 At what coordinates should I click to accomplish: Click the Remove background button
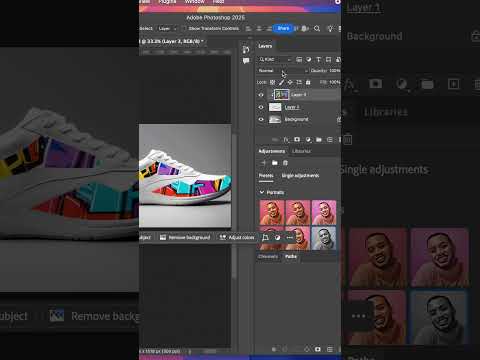[x=185, y=237]
